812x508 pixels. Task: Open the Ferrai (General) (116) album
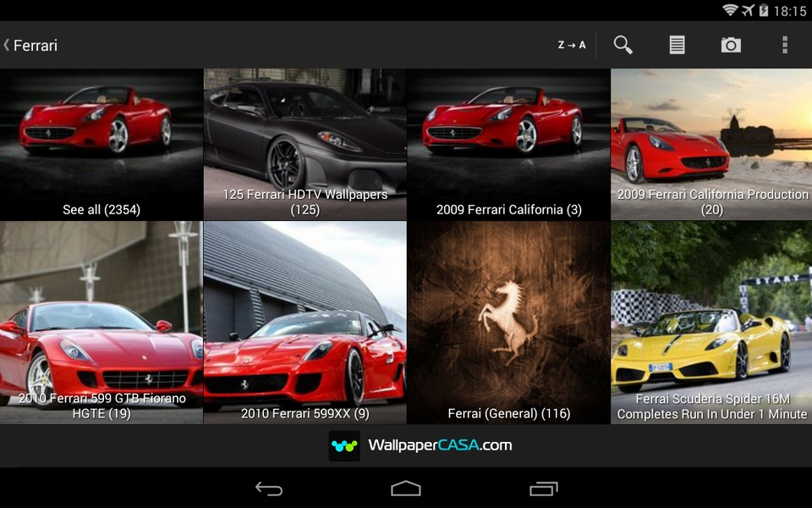pyautogui.click(x=508, y=323)
